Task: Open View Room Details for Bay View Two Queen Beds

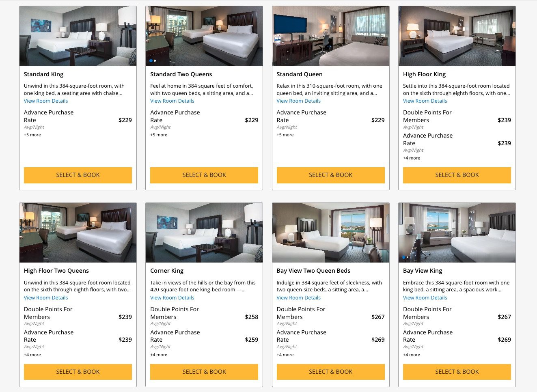Action: coord(298,297)
